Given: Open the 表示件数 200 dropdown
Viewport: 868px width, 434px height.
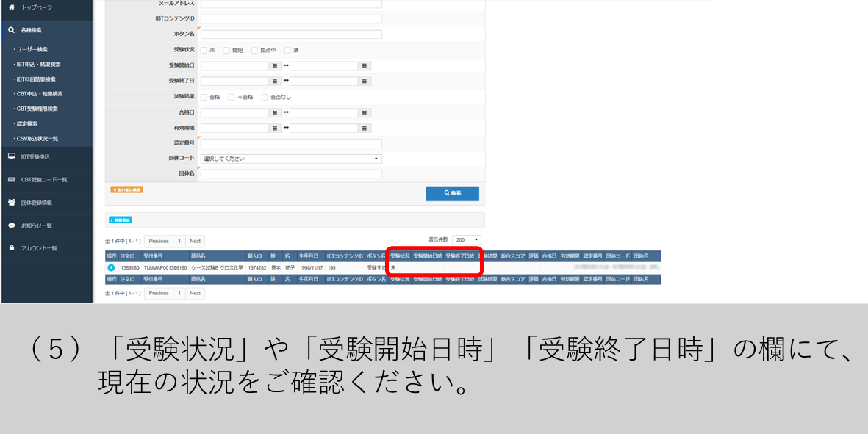Looking at the screenshot, I should 467,240.
